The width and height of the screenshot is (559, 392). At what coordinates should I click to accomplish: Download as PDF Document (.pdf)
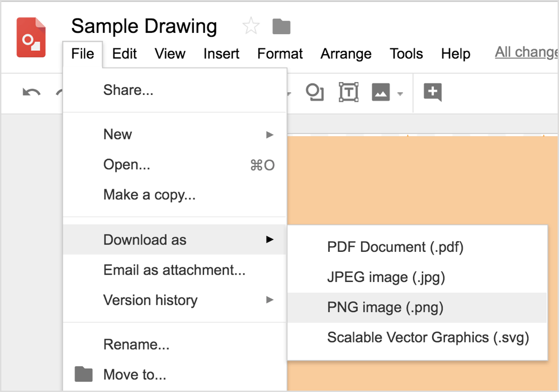pos(417,247)
